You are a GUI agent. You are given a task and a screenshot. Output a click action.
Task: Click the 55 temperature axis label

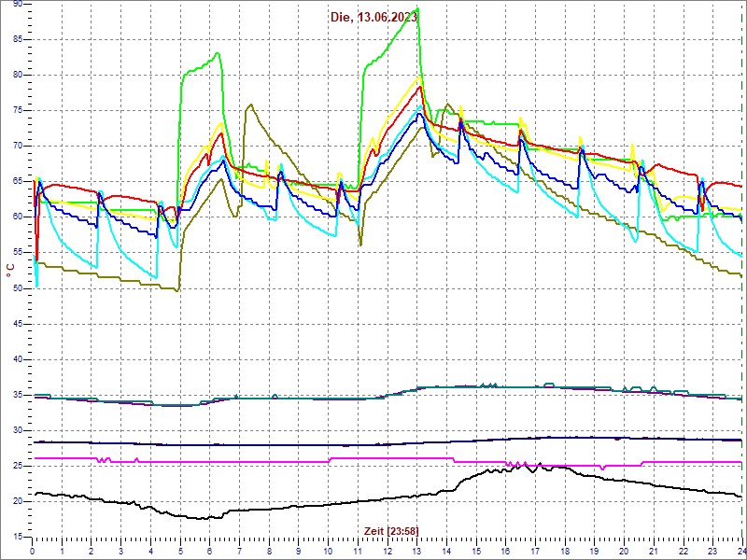click(x=17, y=253)
